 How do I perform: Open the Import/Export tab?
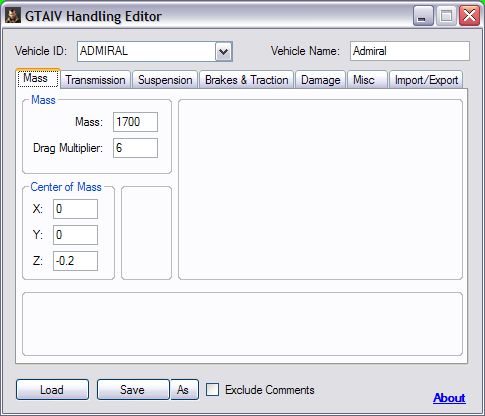point(426,80)
